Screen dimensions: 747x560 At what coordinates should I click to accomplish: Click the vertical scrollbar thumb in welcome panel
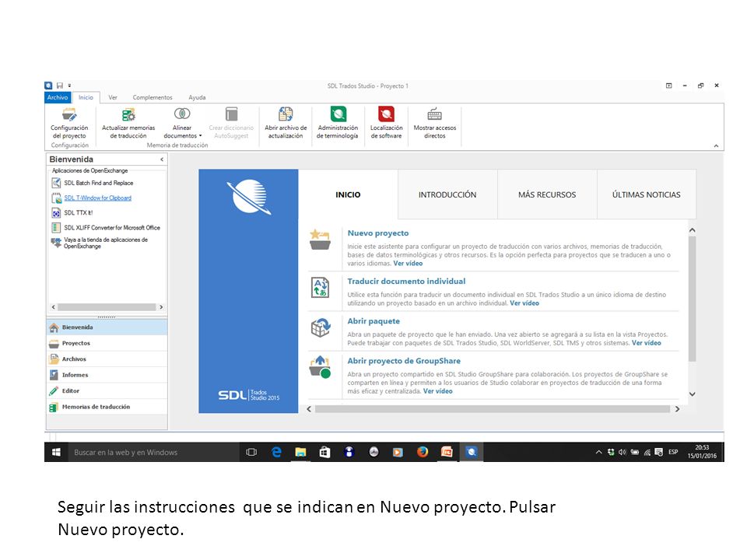pyautogui.click(x=693, y=299)
